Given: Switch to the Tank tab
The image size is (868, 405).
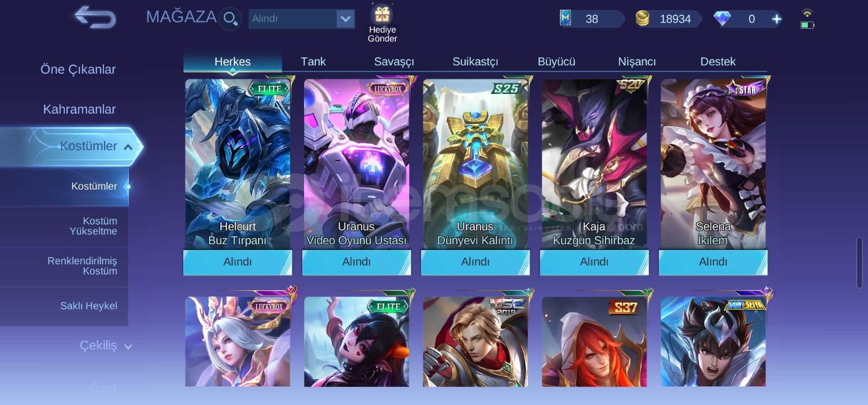Looking at the screenshot, I should point(313,61).
